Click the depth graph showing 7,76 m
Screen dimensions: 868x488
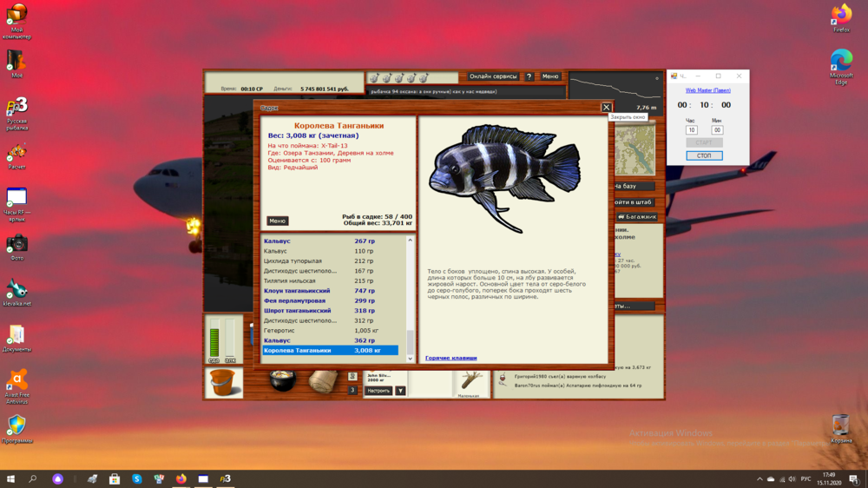[615, 93]
